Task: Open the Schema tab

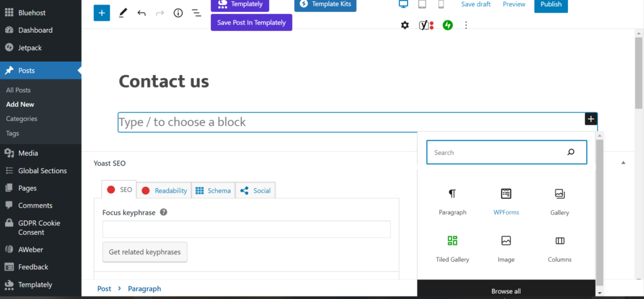Action: point(213,191)
